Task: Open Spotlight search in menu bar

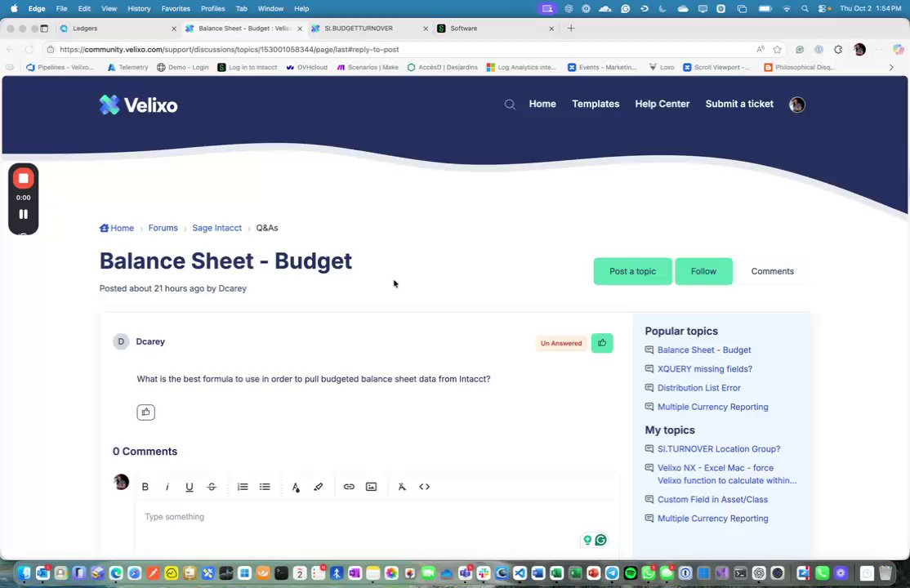Action: coord(805,9)
